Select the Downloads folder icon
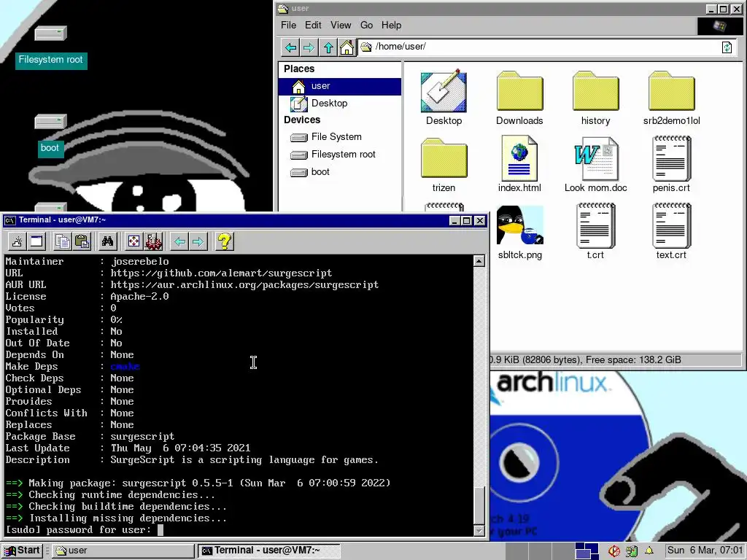This screenshot has width=747, height=560. pos(519,98)
